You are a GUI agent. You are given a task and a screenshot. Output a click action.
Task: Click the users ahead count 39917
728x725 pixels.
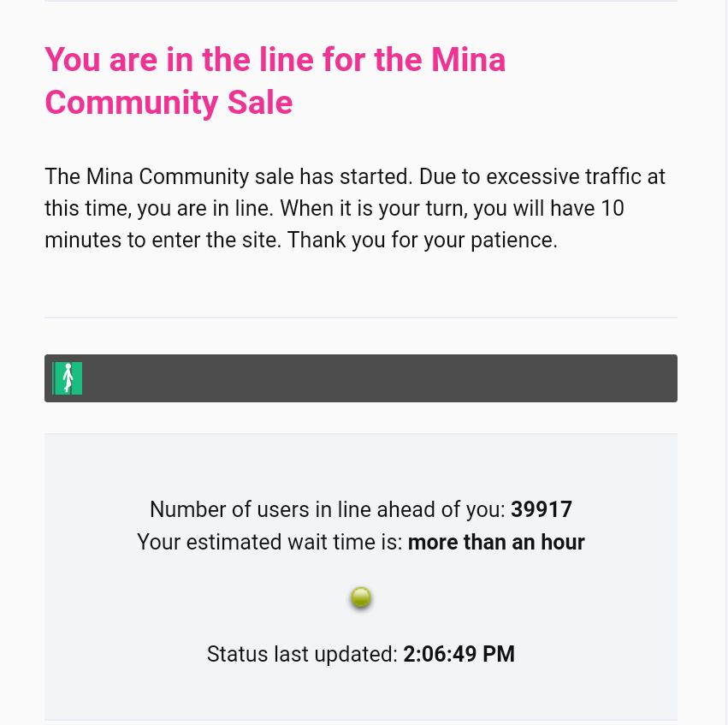click(542, 509)
